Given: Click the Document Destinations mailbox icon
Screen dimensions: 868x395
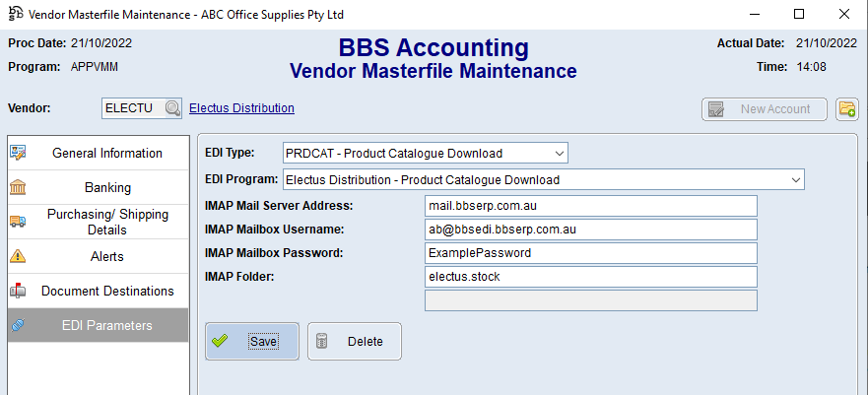Looking at the screenshot, I should [18, 291].
